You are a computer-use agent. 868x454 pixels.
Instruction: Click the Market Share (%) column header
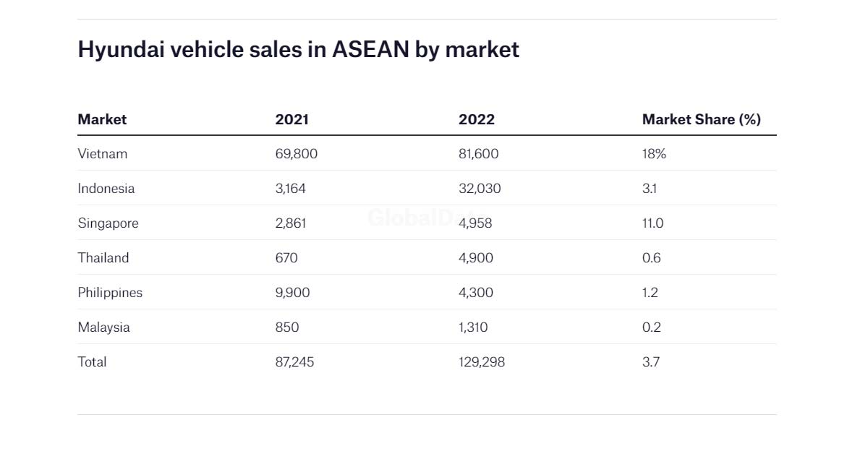click(701, 119)
